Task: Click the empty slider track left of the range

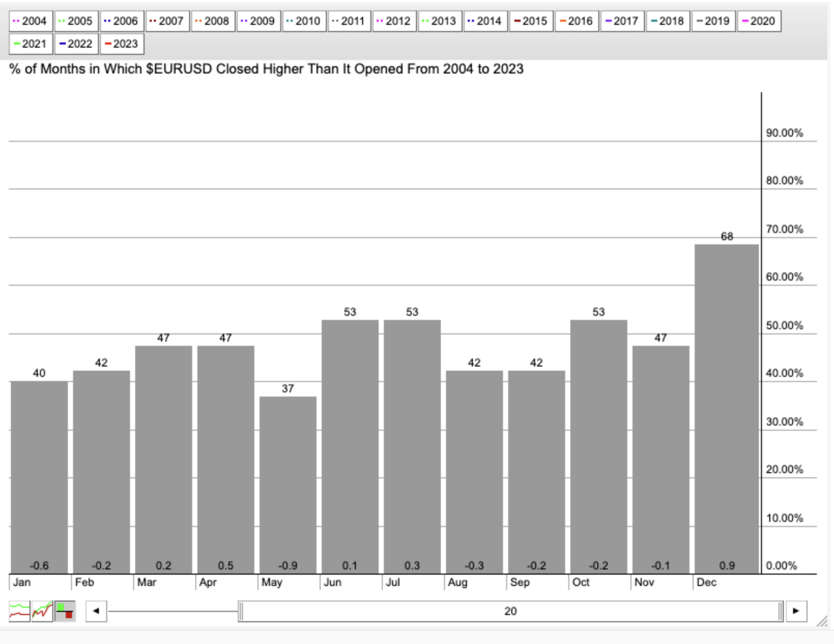Action: coord(173,611)
